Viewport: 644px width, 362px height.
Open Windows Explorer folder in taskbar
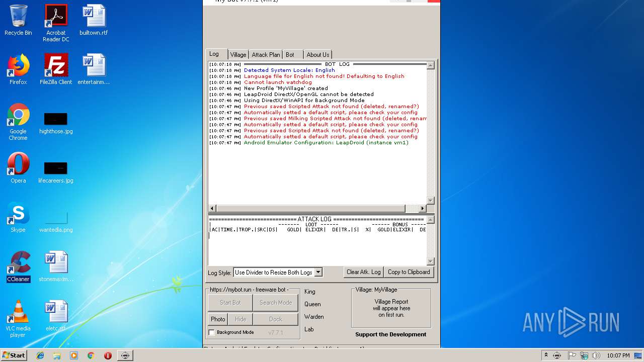click(x=57, y=355)
